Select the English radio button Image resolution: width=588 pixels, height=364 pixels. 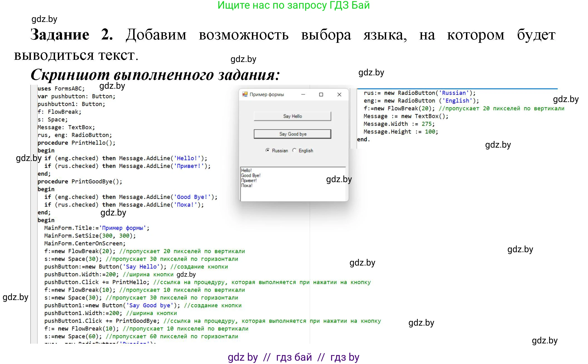tap(294, 150)
